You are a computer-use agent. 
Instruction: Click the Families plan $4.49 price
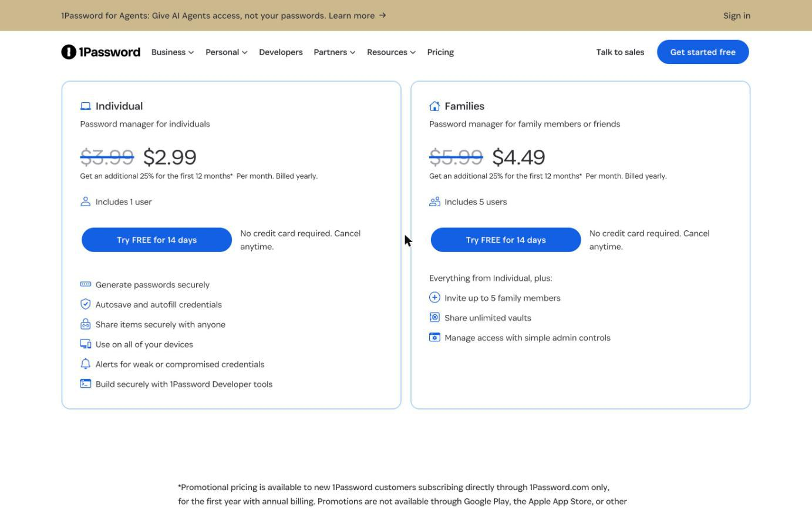pyautogui.click(x=519, y=157)
